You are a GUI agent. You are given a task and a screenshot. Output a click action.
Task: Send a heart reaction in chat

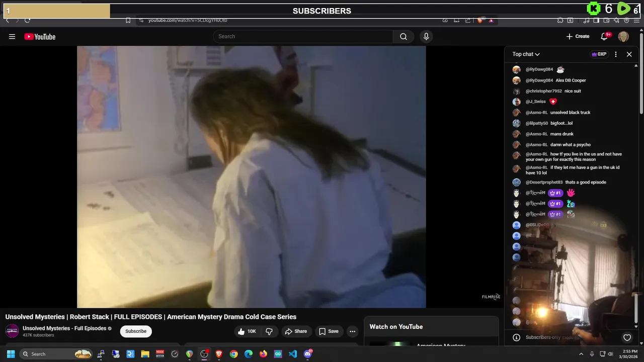627,337
